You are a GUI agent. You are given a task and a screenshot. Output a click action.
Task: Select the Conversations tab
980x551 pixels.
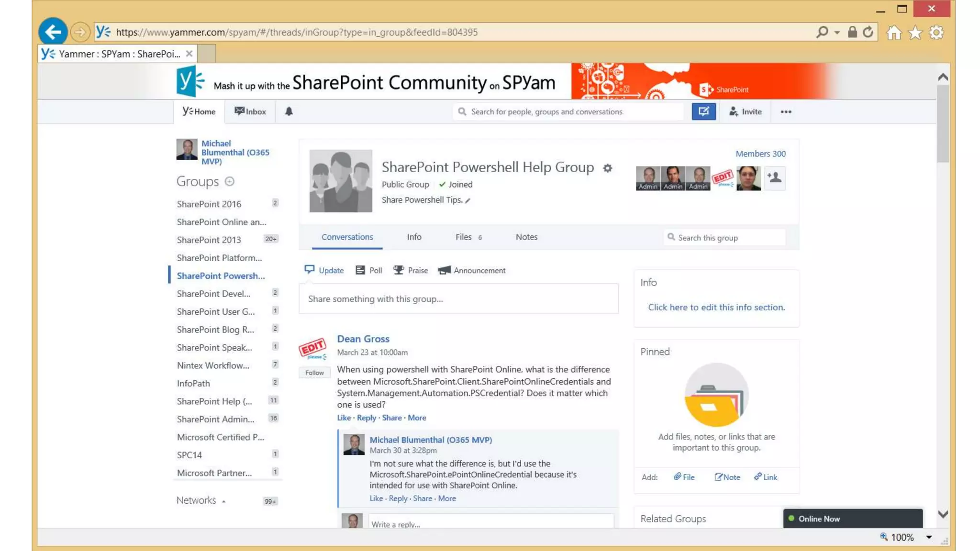click(x=347, y=237)
